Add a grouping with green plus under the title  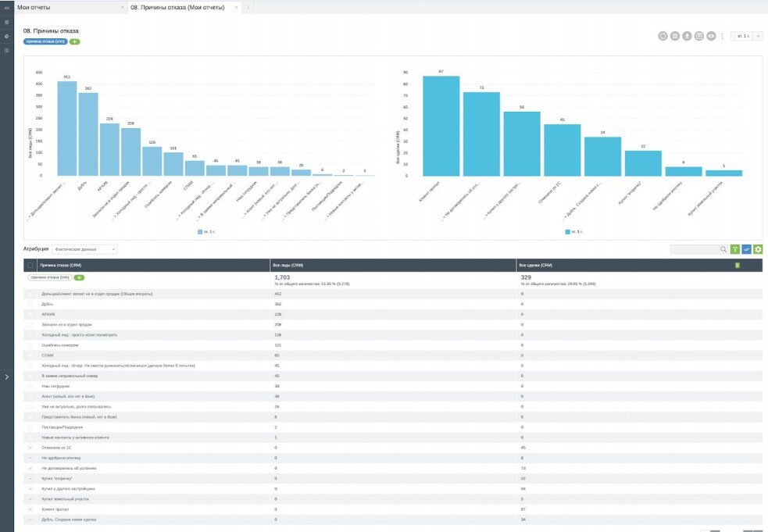pyautogui.click(x=74, y=41)
